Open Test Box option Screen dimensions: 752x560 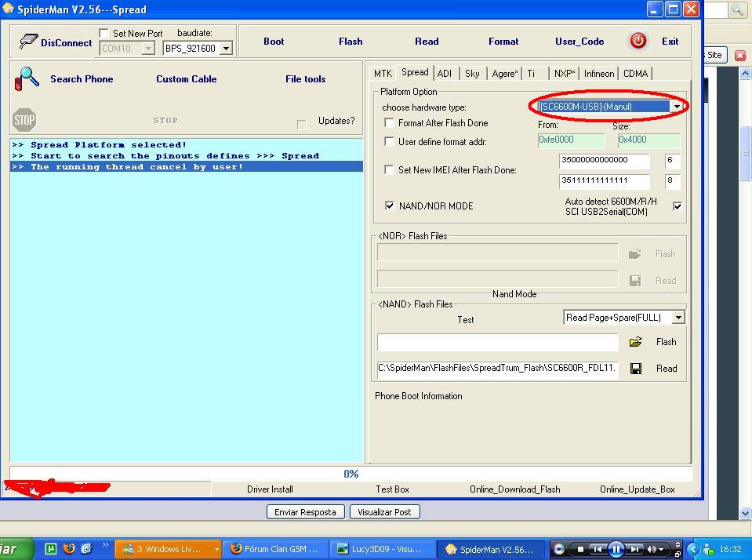click(392, 489)
